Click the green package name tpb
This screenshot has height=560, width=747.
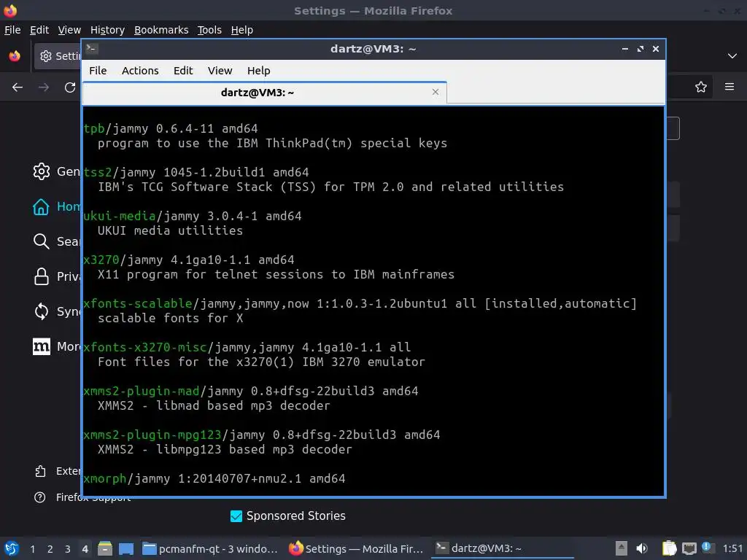point(94,128)
